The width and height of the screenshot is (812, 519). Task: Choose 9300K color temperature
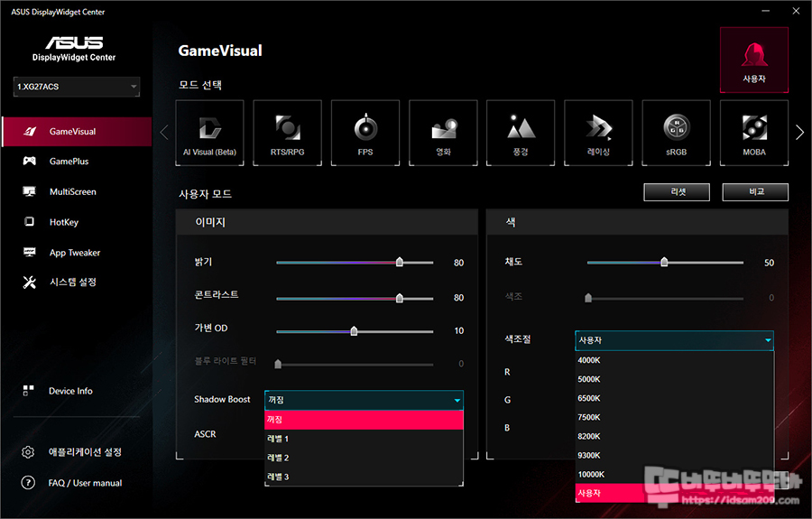(674, 456)
